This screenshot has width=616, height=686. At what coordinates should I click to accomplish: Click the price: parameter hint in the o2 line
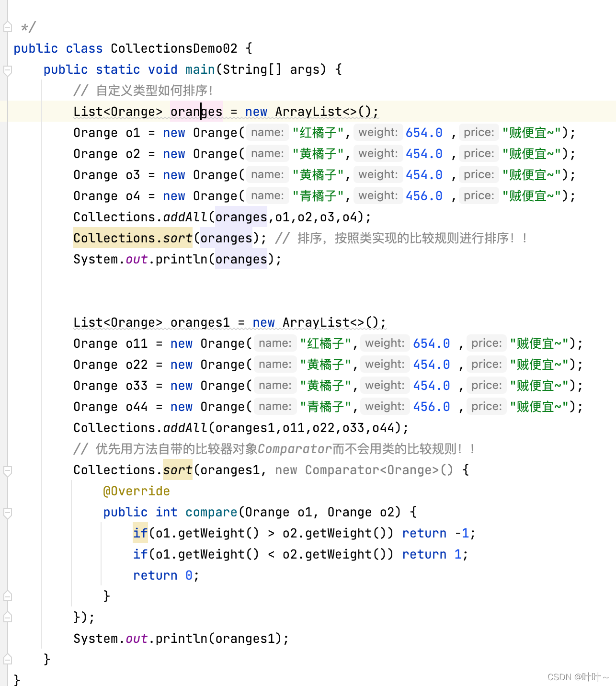479,154
